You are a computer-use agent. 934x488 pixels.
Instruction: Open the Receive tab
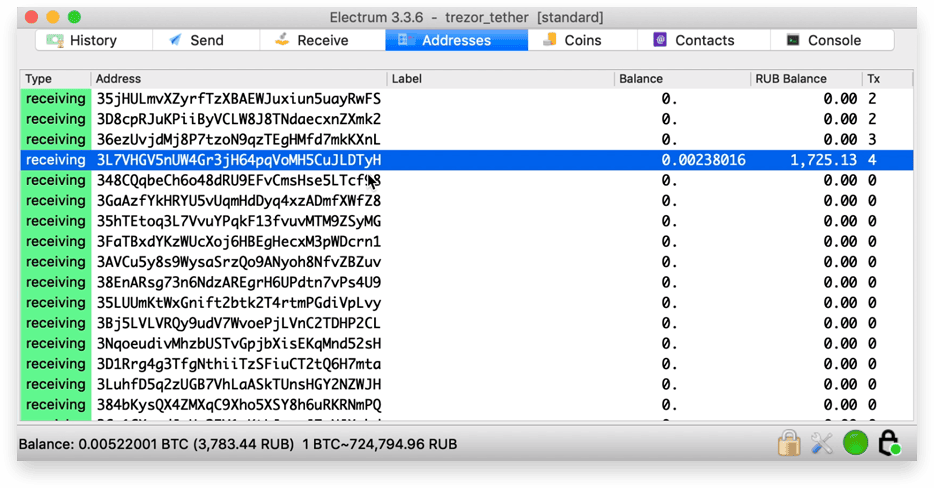pos(322,40)
